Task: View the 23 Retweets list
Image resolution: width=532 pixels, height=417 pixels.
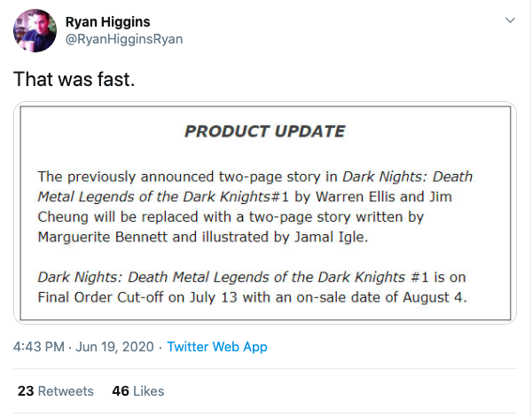Action: click(x=55, y=390)
